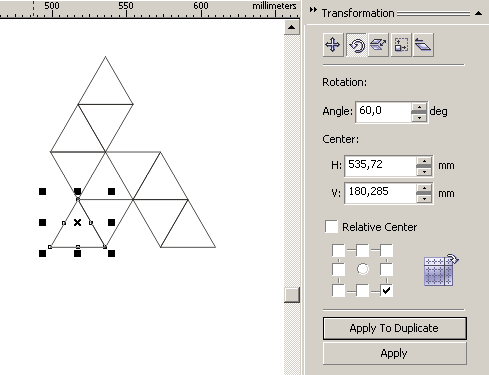Screen dimensions: 489x375
Task: Click Apply To Duplicate button
Action: [394, 328]
